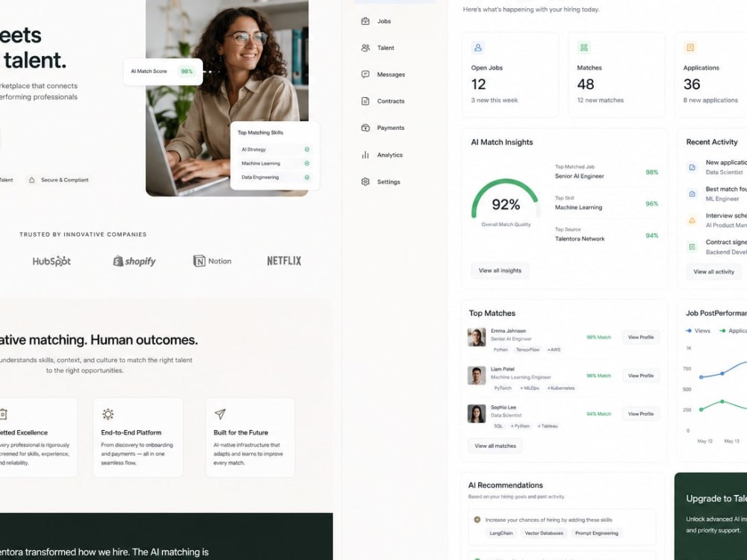Click the View all insights button
747x560 pixels.
(500, 270)
